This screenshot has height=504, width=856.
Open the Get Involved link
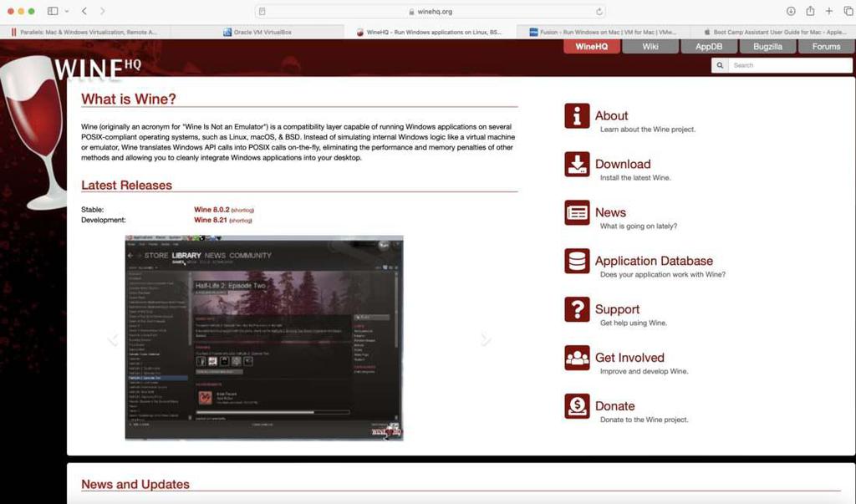point(629,358)
